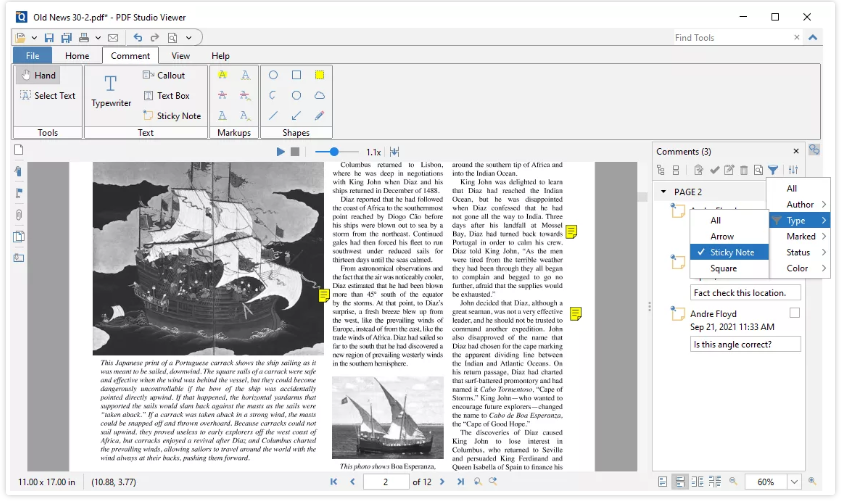Enable facing continuous page layout
843x503 pixels.
point(716,483)
